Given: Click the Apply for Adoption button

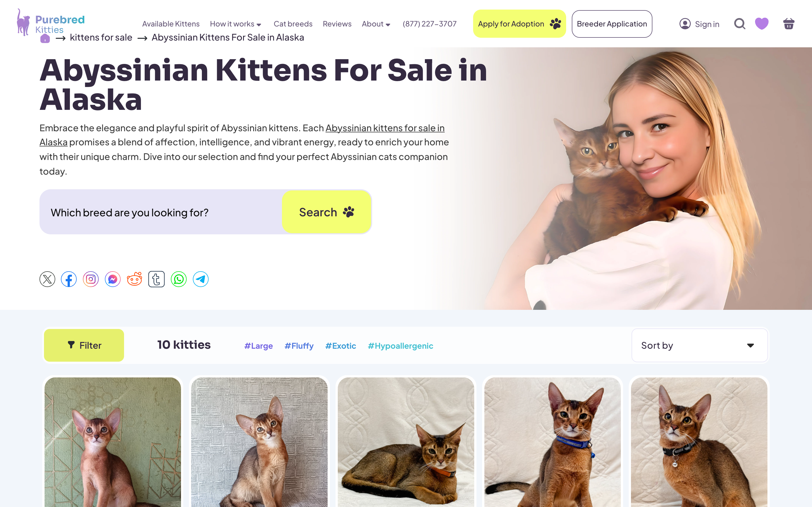Looking at the screenshot, I should pos(519,24).
